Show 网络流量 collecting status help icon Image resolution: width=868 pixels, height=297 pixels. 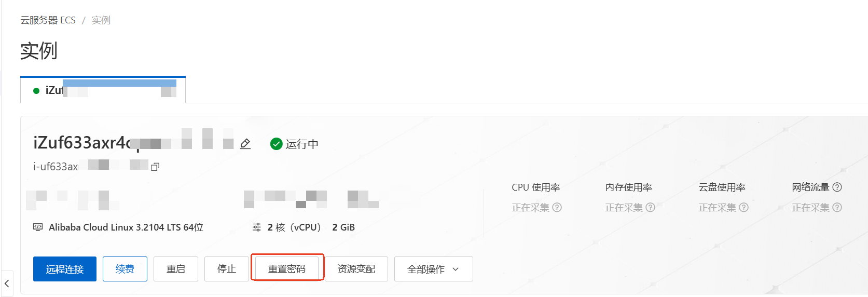pyautogui.click(x=837, y=208)
